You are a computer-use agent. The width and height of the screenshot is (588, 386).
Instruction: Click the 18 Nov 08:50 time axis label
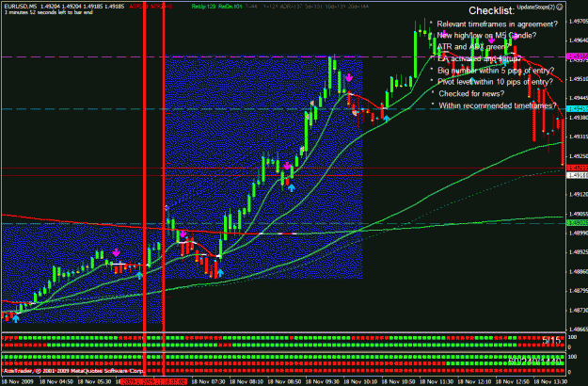283,382
